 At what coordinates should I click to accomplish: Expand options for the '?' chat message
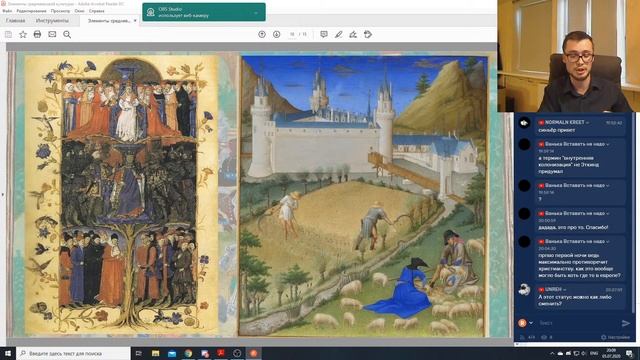click(x=608, y=185)
